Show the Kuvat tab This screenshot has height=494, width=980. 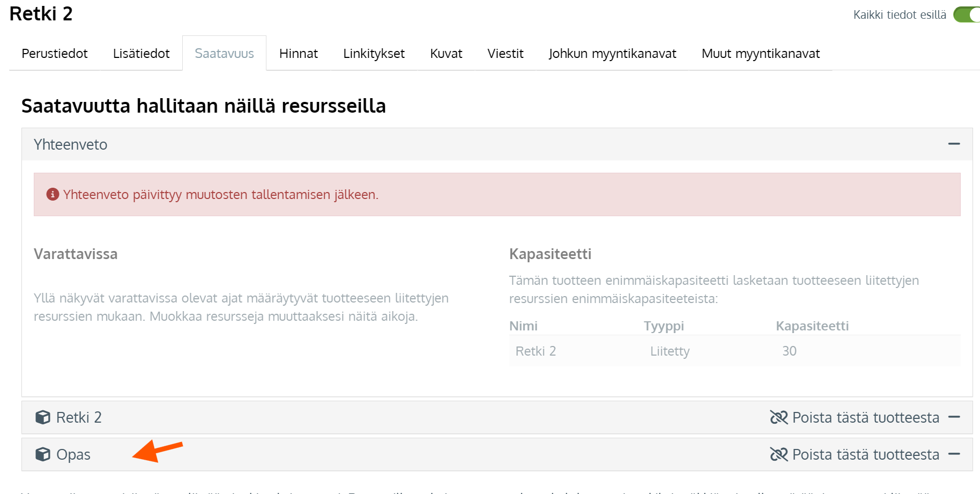pyautogui.click(x=446, y=54)
